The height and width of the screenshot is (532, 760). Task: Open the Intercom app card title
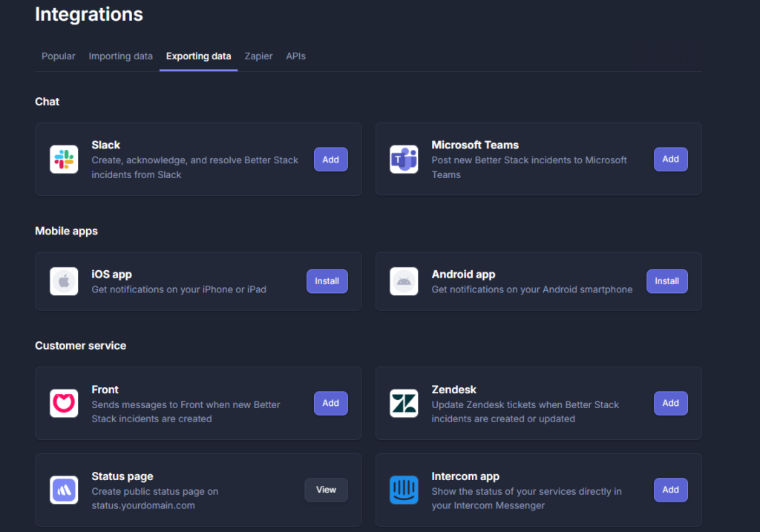(x=465, y=476)
